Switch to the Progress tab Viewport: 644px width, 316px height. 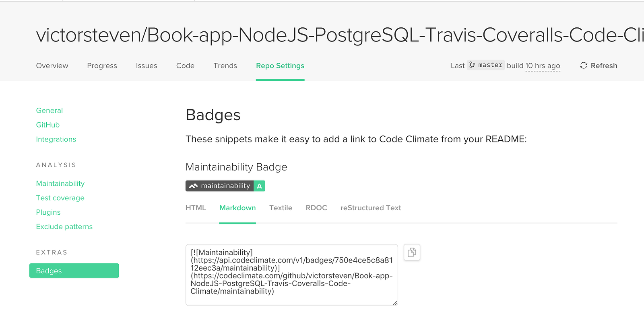(102, 66)
